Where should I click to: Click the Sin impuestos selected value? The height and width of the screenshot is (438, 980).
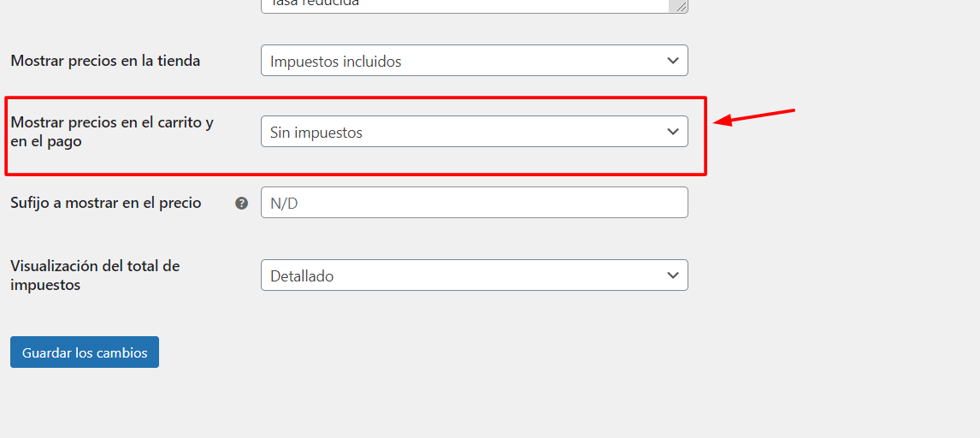pyautogui.click(x=316, y=133)
